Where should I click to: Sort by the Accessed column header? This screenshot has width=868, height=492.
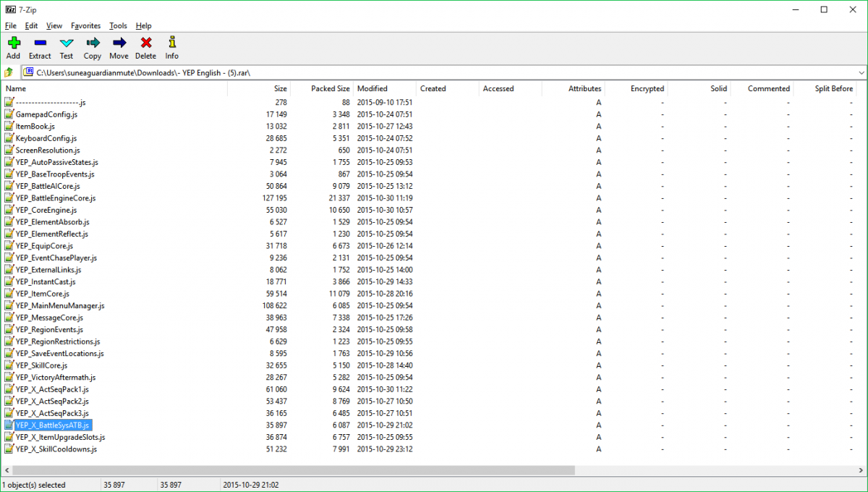511,88
